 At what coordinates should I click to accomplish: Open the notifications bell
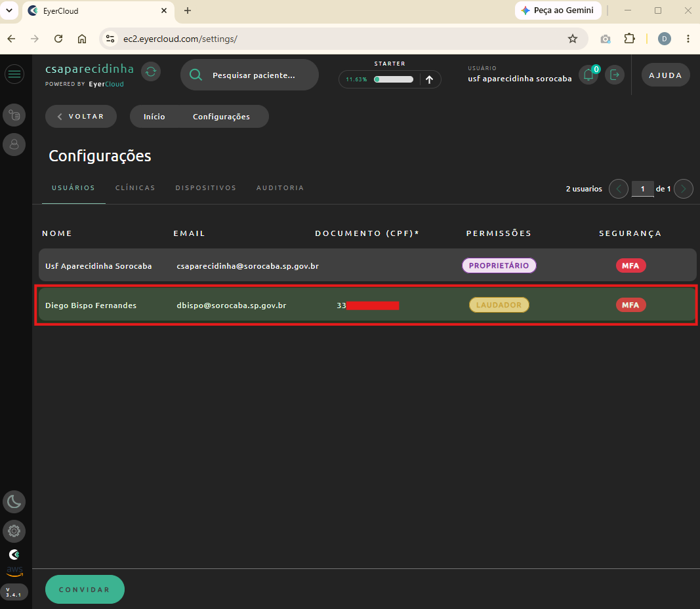588,75
